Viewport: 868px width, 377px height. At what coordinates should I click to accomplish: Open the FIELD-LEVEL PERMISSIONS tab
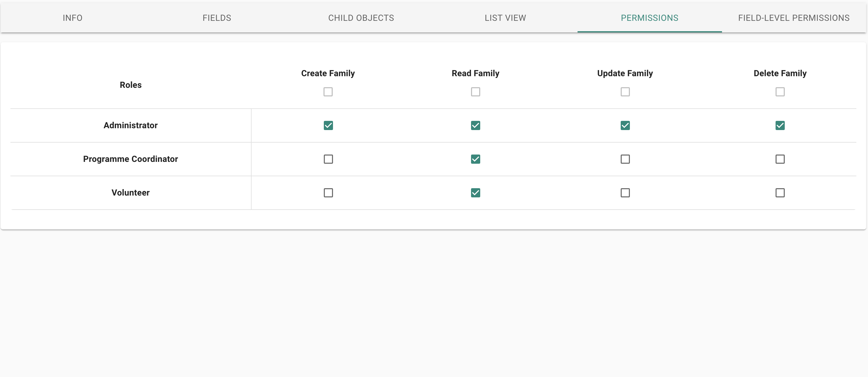794,18
